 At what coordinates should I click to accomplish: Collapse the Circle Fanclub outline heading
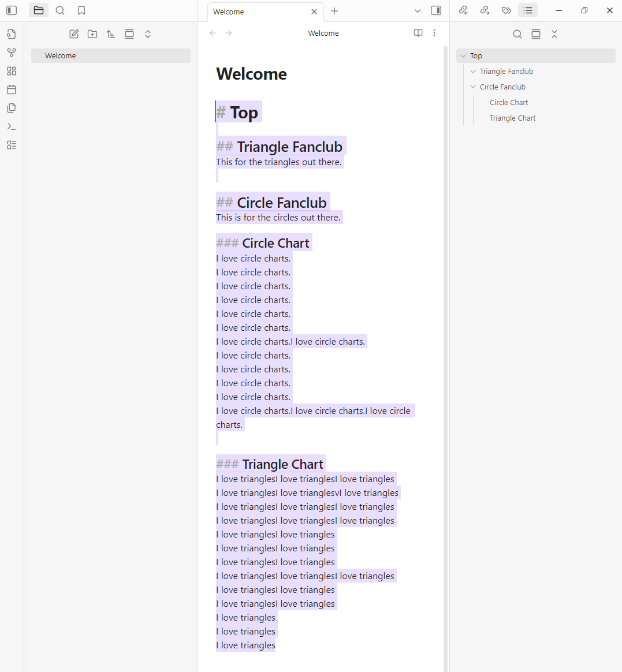(x=473, y=87)
